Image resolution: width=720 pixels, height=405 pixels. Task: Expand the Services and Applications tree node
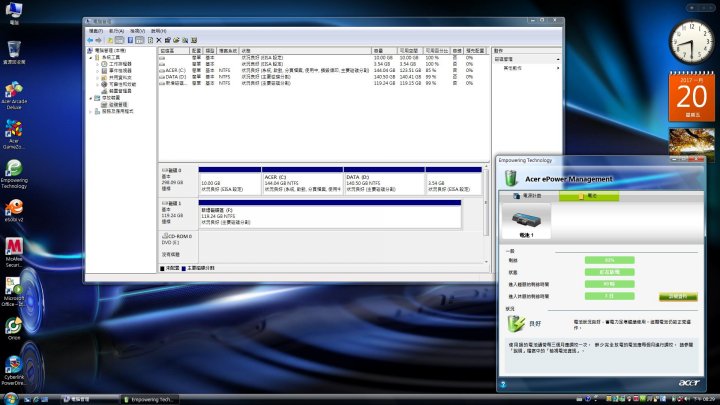point(91,111)
